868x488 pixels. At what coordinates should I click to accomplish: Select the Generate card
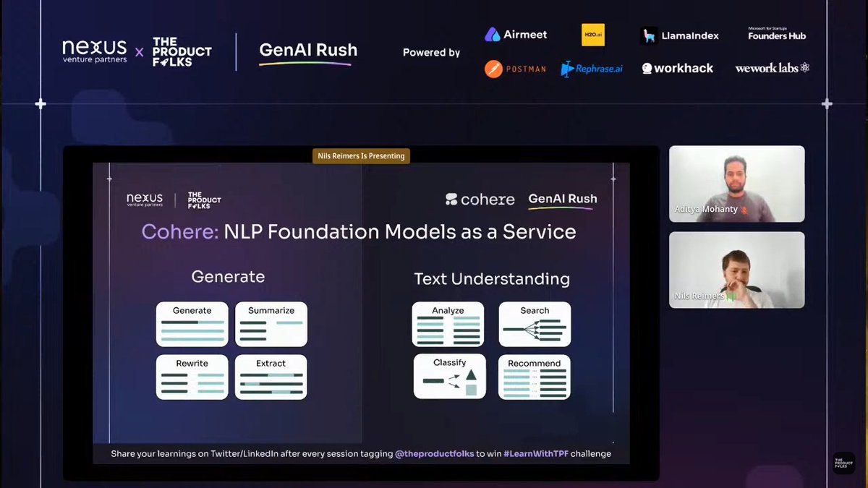192,324
